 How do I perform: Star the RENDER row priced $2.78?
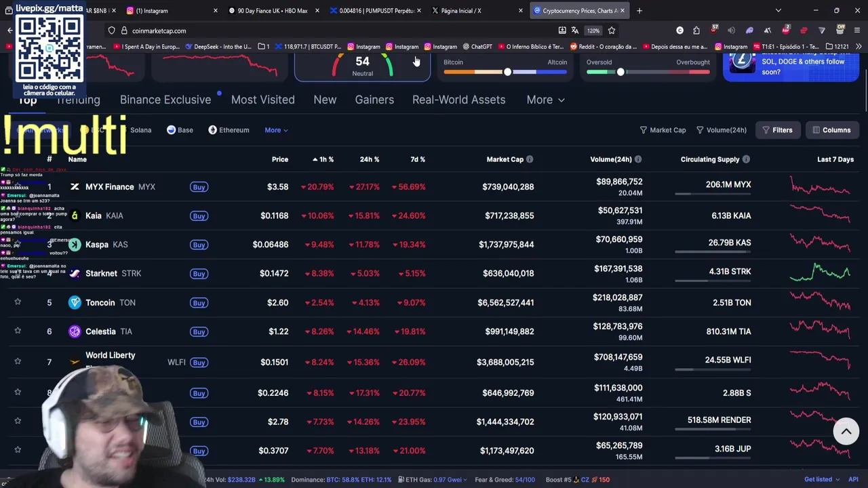(x=18, y=421)
